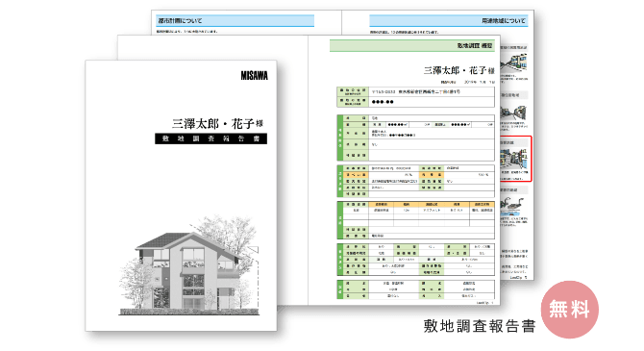Viewport: 644px width, 351px height.
Task: Click the house illustration on the cover
Action: point(189,265)
